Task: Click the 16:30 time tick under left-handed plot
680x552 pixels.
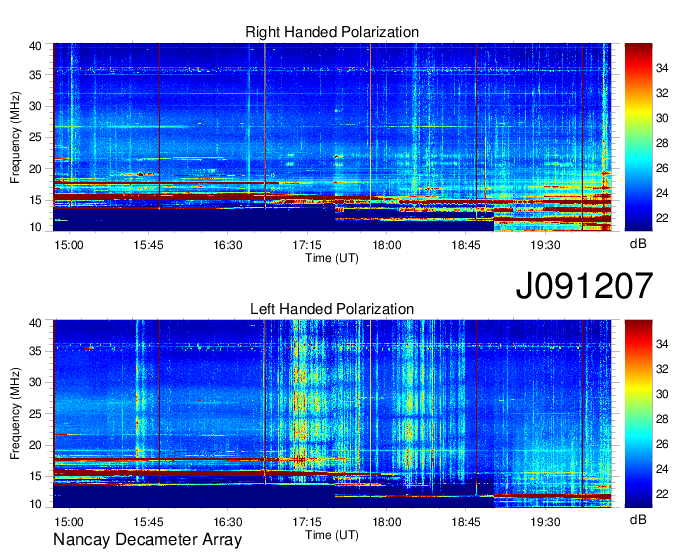Action: point(228,522)
